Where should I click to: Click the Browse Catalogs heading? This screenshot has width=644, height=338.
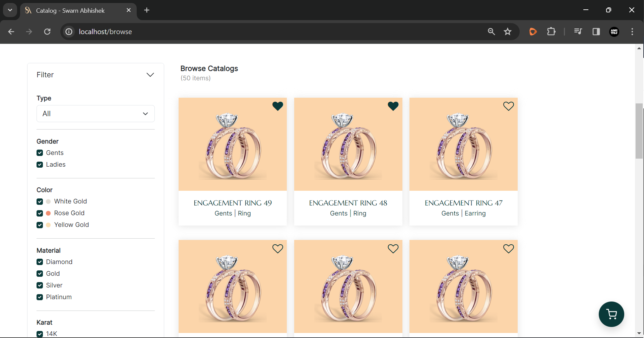pos(209,69)
